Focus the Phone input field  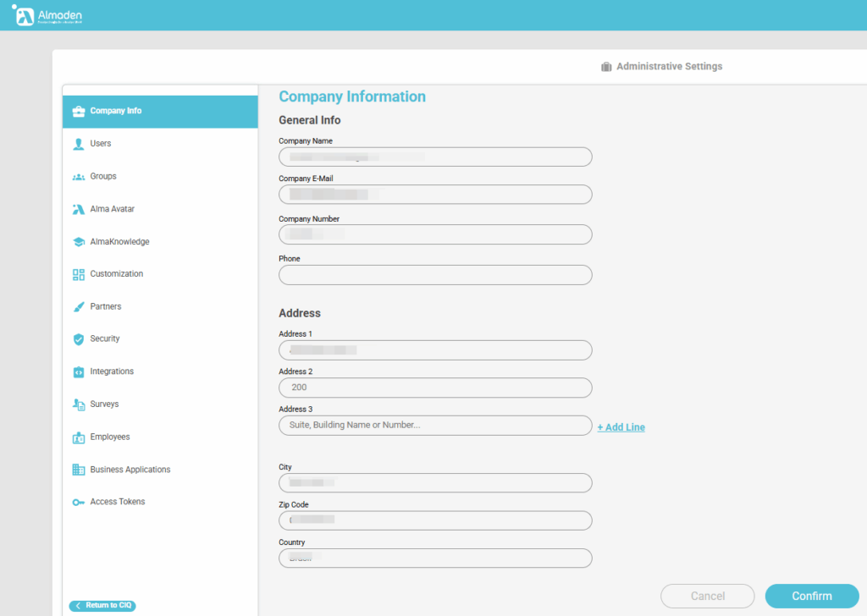(435, 275)
